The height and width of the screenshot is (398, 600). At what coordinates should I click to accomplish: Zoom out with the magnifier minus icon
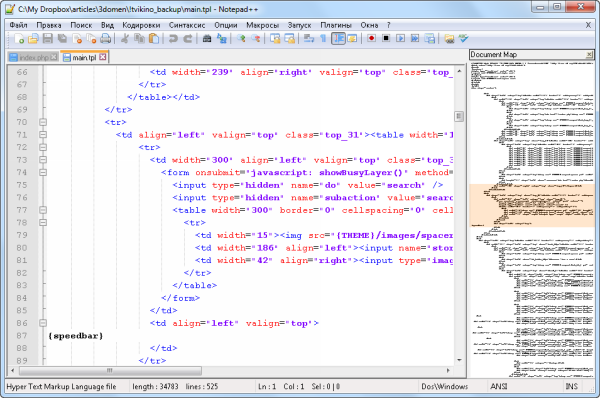(x=256, y=38)
